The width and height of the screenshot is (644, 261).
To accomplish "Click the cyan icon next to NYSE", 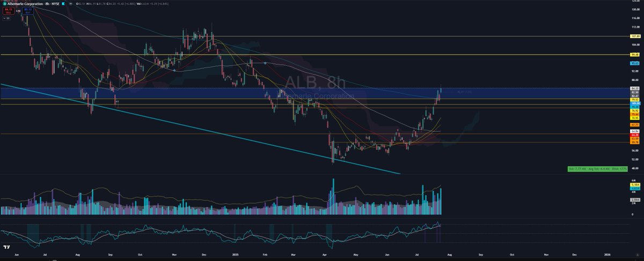I will [x=63, y=4].
